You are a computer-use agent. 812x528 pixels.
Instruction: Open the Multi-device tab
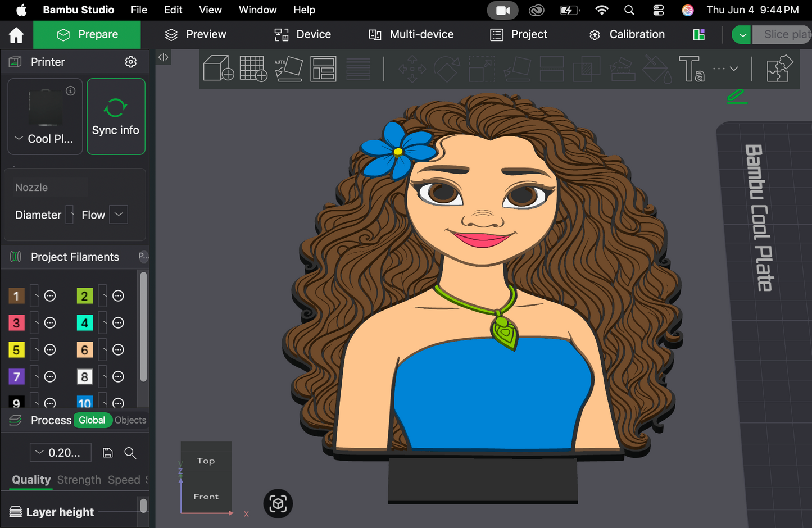pos(411,35)
